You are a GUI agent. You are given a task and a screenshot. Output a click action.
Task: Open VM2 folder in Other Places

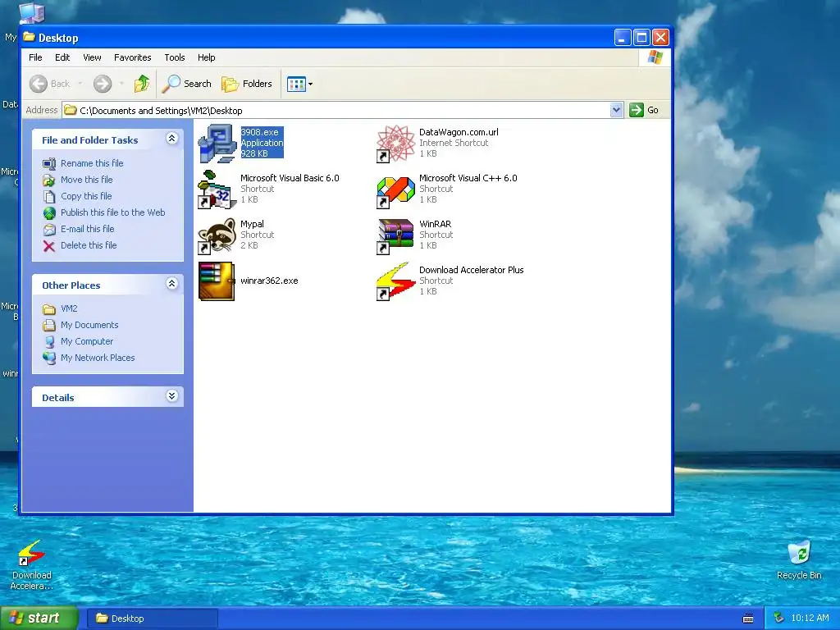(x=69, y=308)
